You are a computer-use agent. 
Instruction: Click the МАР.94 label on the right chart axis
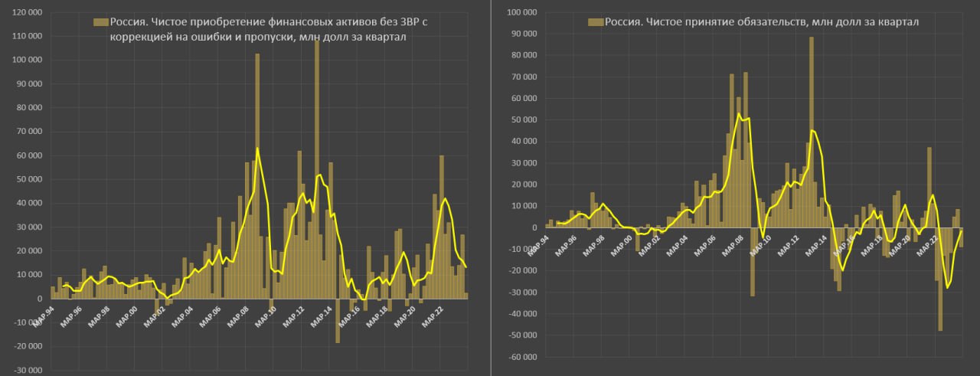(540, 244)
